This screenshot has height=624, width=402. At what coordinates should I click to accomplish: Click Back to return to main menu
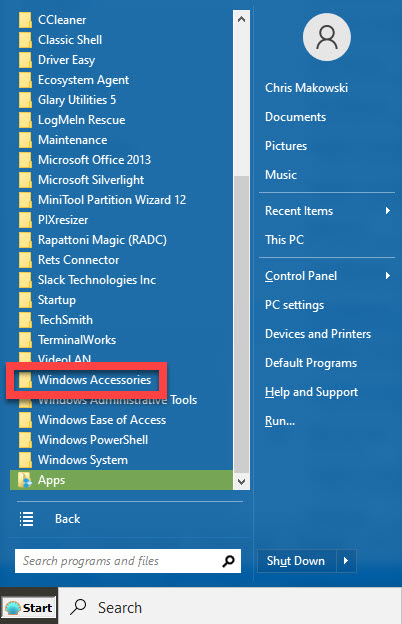click(67, 519)
